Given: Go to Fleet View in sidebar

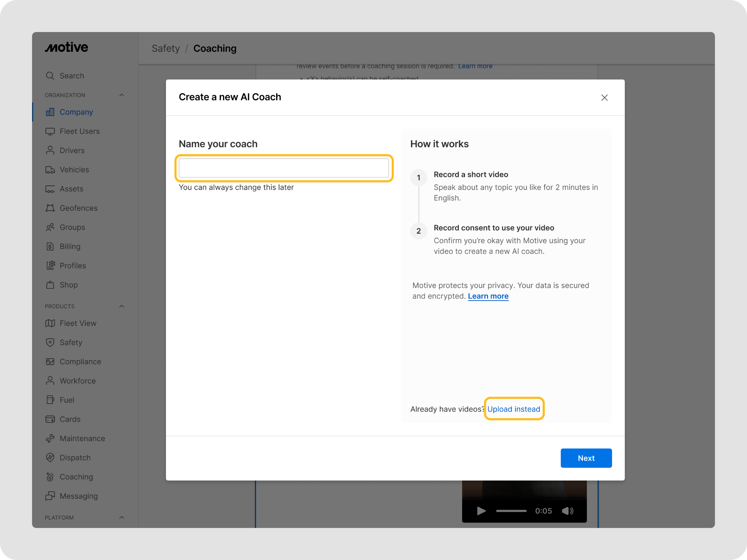Looking at the screenshot, I should coord(78,323).
